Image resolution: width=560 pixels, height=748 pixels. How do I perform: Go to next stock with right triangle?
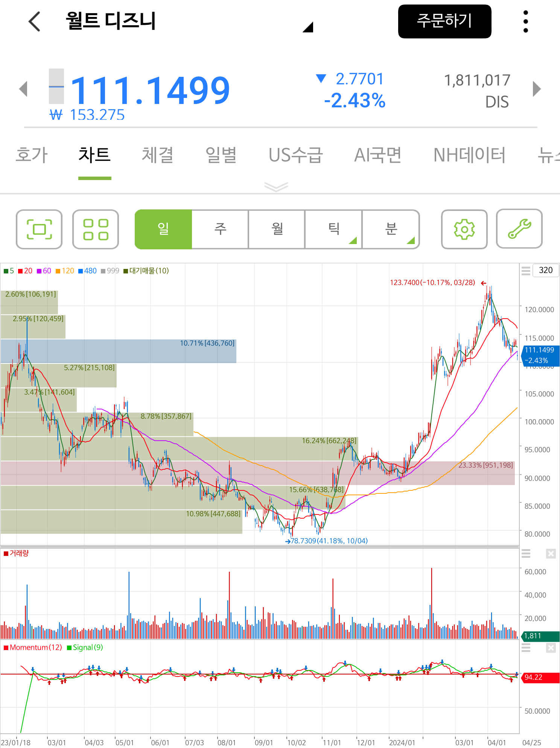click(x=537, y=89)
